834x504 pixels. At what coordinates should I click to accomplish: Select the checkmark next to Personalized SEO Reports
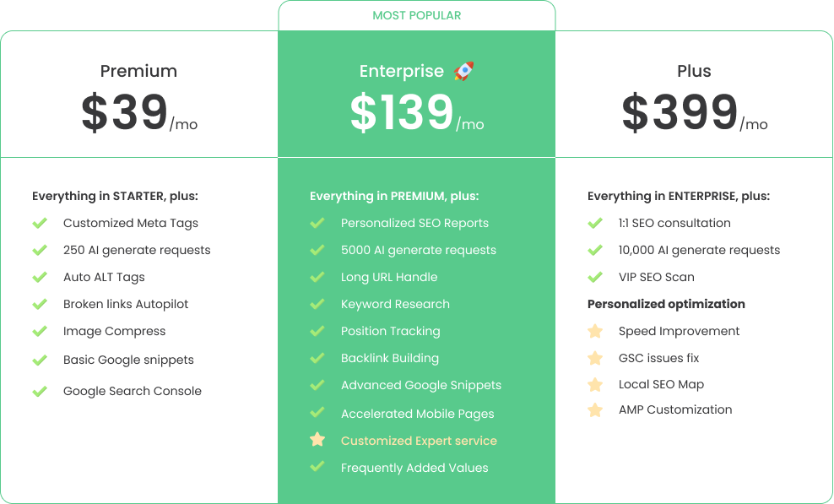tap(317, 223)
